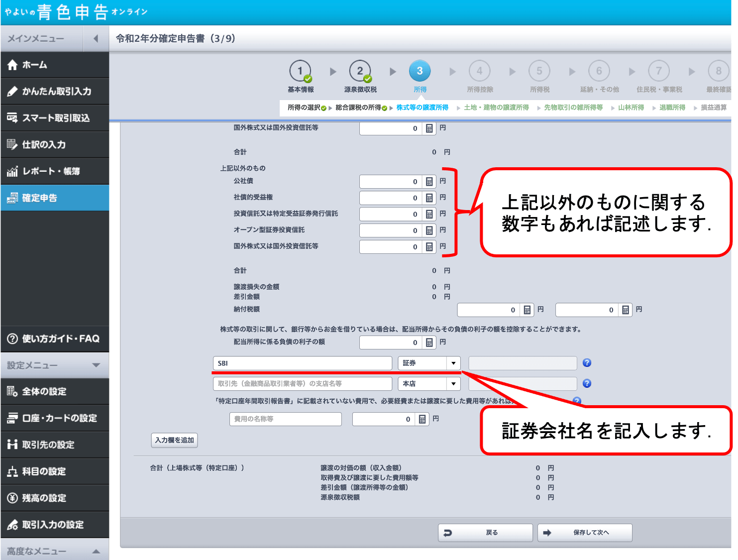Screen dimensions: 738x560
Task: Click the スマート取引取込 icon
Action: pyautogui.click(x=12, y=118)
